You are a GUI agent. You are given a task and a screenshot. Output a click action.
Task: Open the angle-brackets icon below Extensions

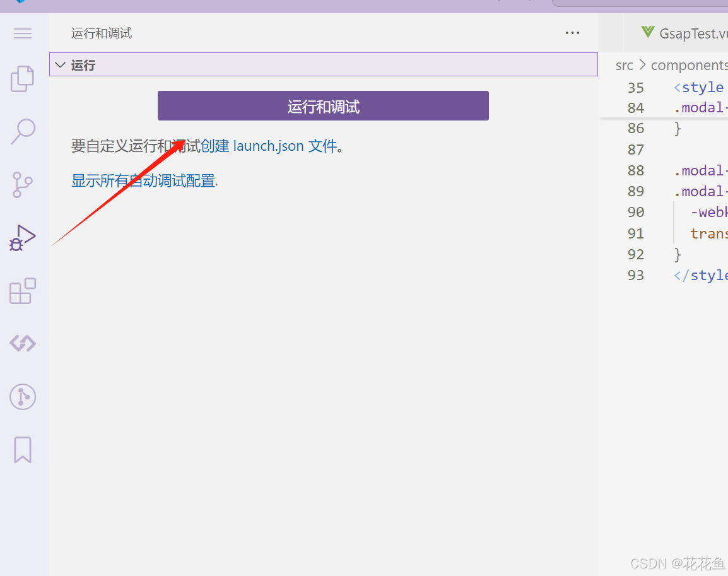23,343
